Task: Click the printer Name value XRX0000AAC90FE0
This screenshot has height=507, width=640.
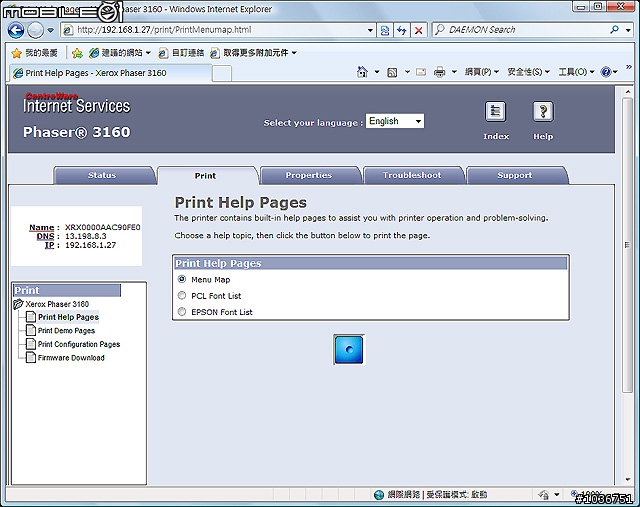Action: 103,227
